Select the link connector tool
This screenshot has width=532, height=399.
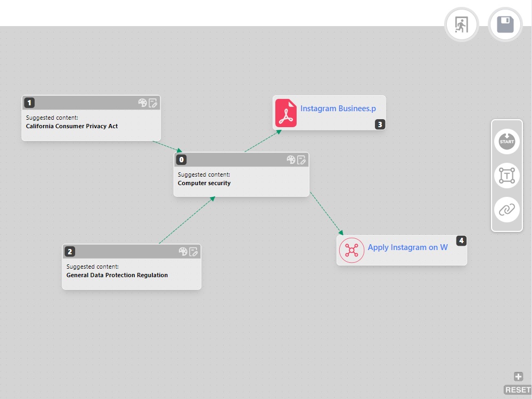coord(507,209)
